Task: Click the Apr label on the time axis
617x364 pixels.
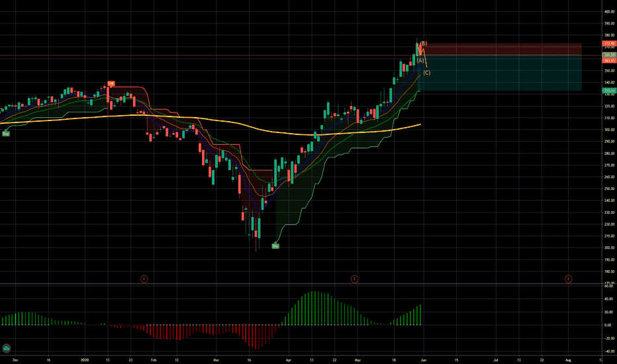Action: (x=289, y=359)
